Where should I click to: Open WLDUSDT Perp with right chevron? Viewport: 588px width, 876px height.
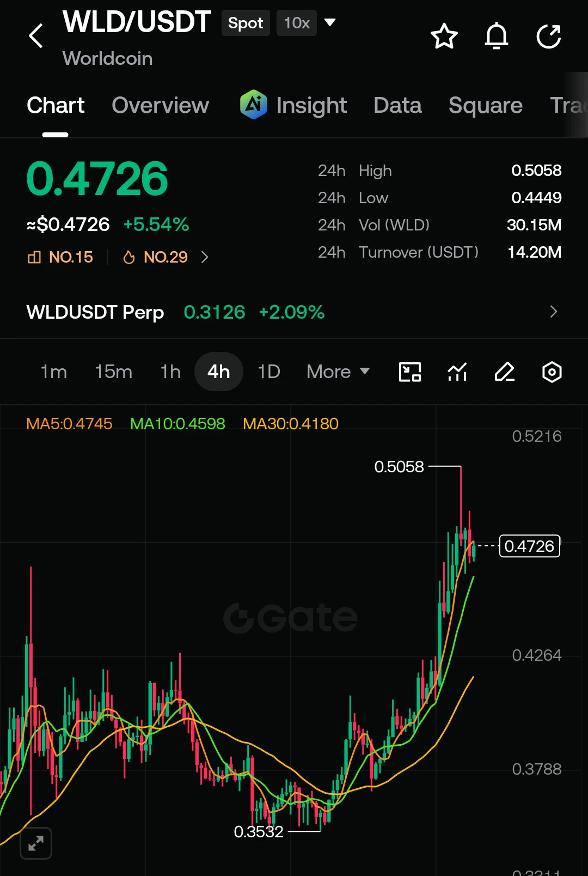point(554,312)
